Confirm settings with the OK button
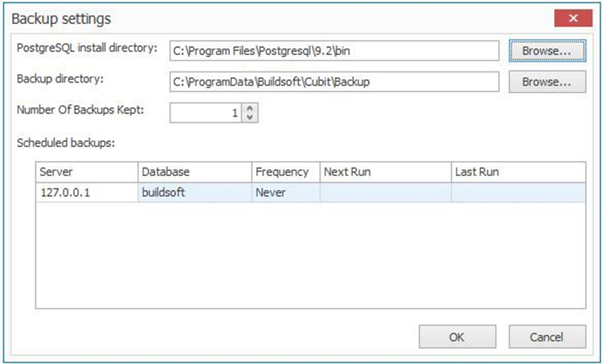 coord(457,337)
